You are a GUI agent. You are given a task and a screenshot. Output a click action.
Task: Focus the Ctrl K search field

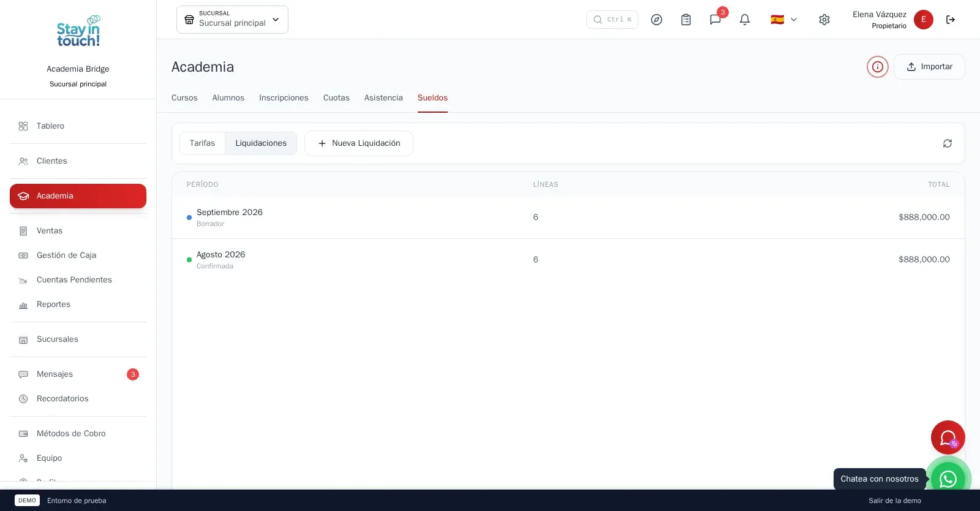pyautogui.click(x=612, y=20)
